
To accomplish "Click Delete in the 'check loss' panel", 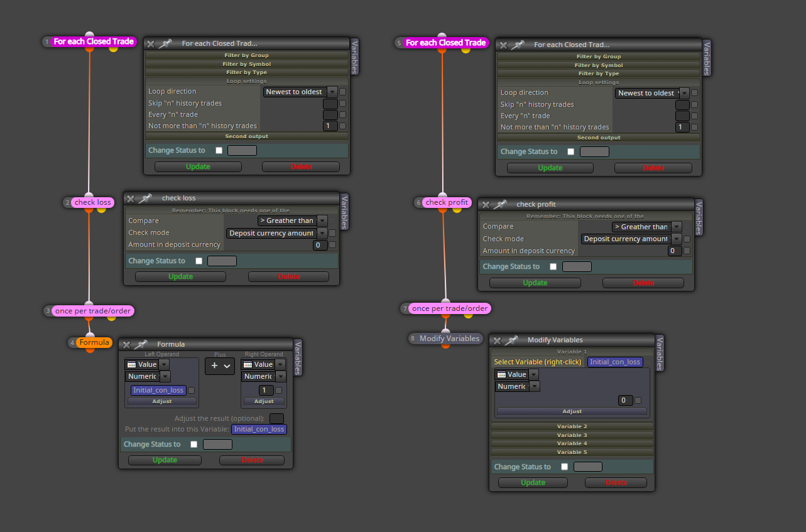I will tap(288, 276).
